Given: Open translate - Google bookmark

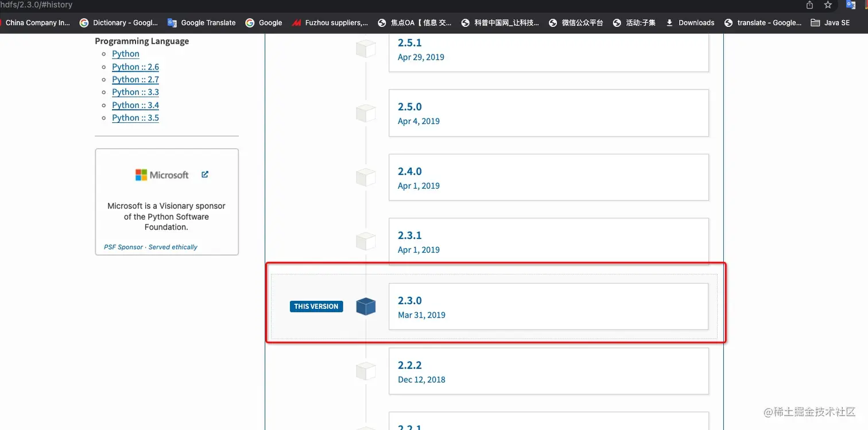Looking at the screenshot, I should 763,23.
